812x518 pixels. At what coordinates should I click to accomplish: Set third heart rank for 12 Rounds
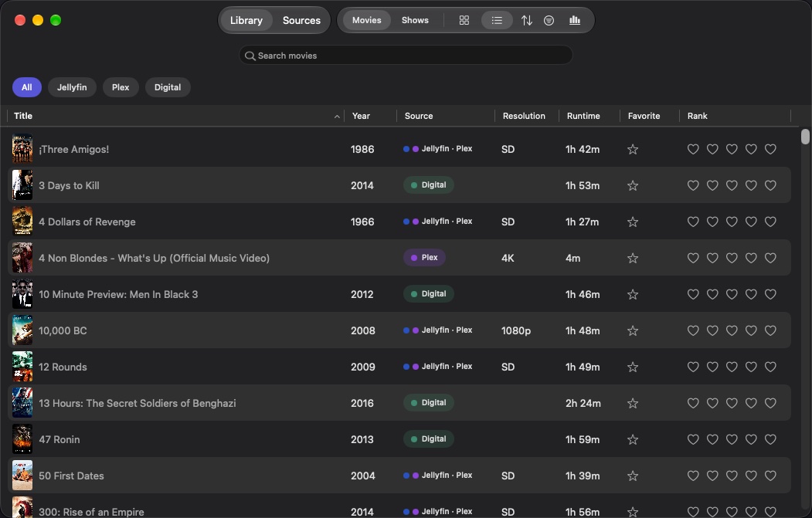pos(732,367)
